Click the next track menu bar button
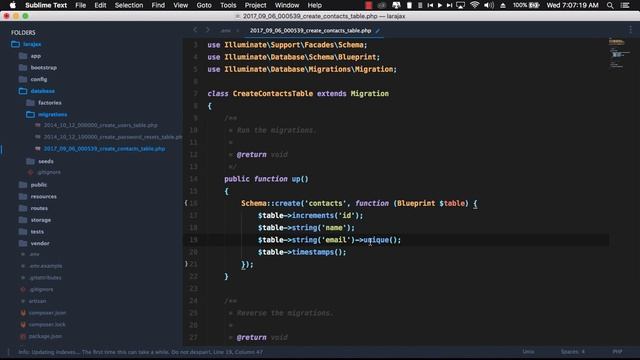This screenshot has width=640, height=360. 449,5
